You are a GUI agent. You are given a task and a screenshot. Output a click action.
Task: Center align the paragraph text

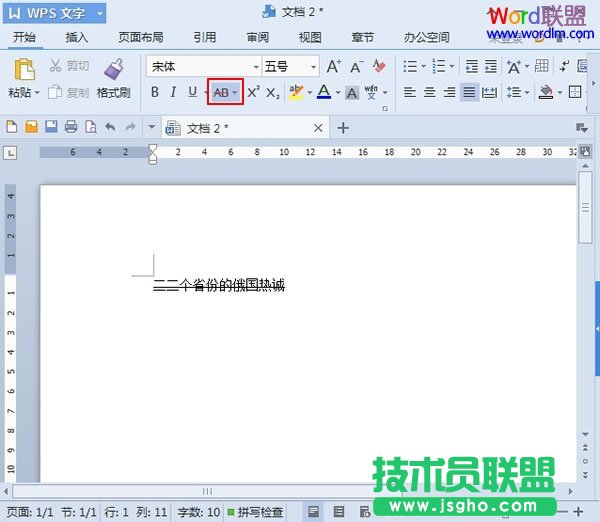click(430, 93)
